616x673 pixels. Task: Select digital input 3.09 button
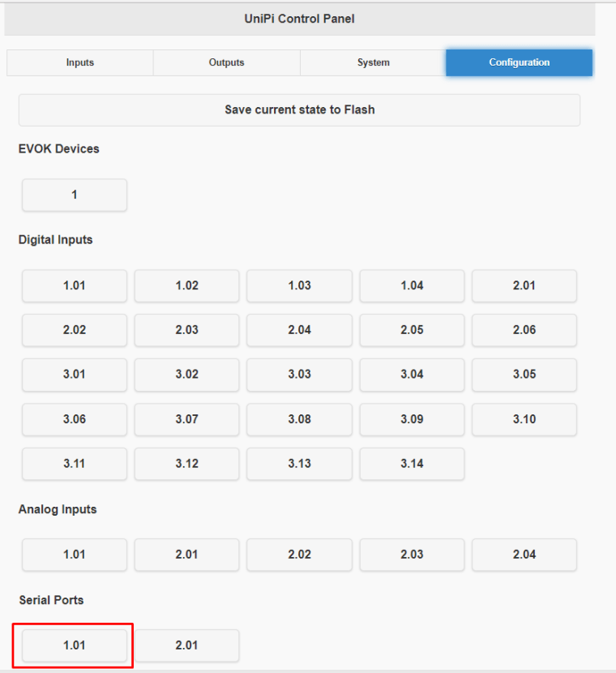tap(412, 419)
